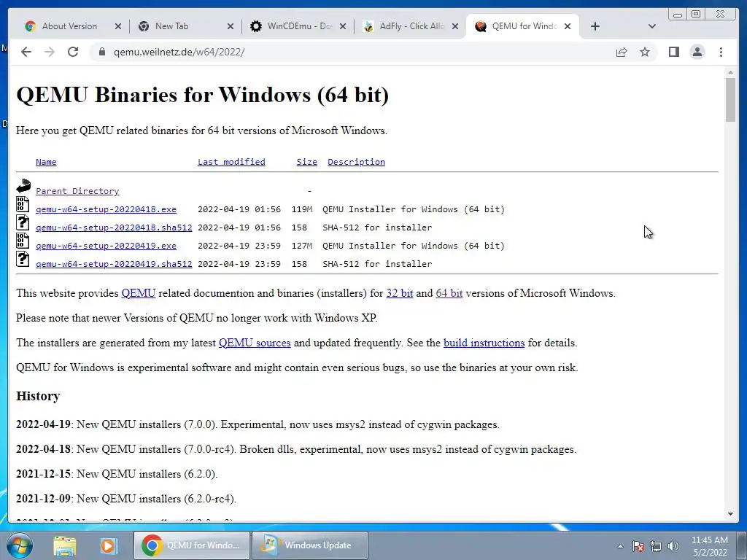The image size is (747, 560).
Task: Open the network tray icon
Action: pos(656,546)
